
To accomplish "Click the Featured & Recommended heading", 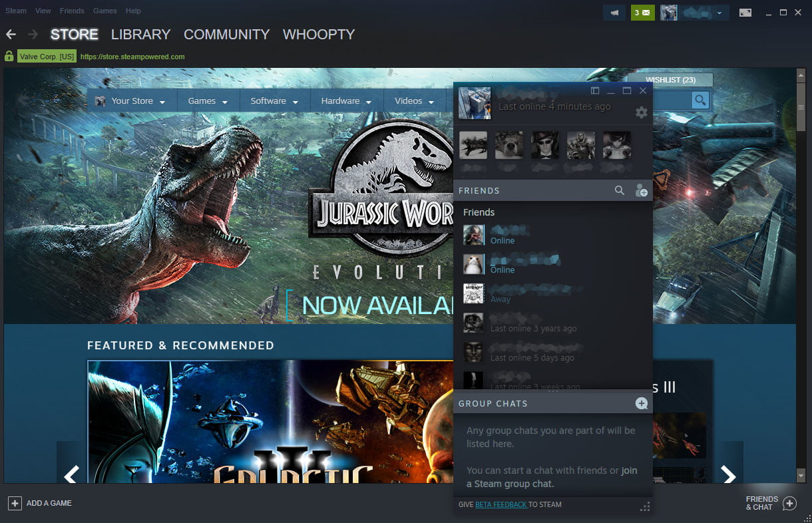I will (x=180, y=345).
